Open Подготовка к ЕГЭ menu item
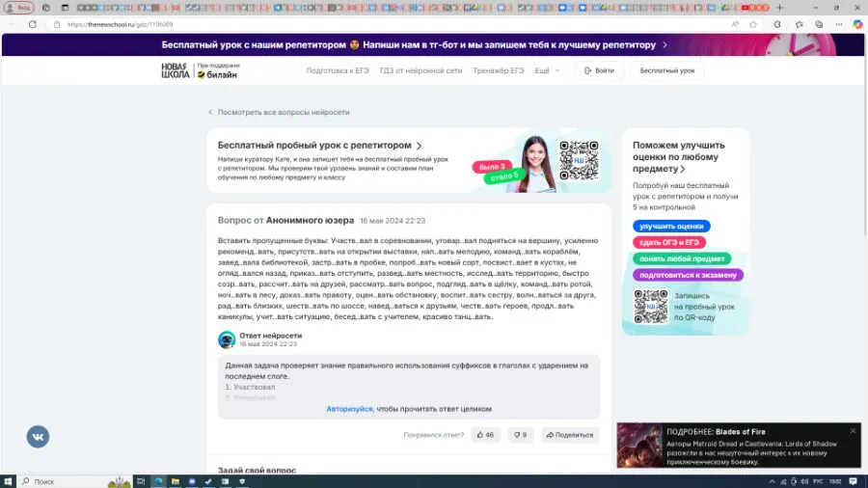This screenshot has height=488, width=868. point(338,70)
